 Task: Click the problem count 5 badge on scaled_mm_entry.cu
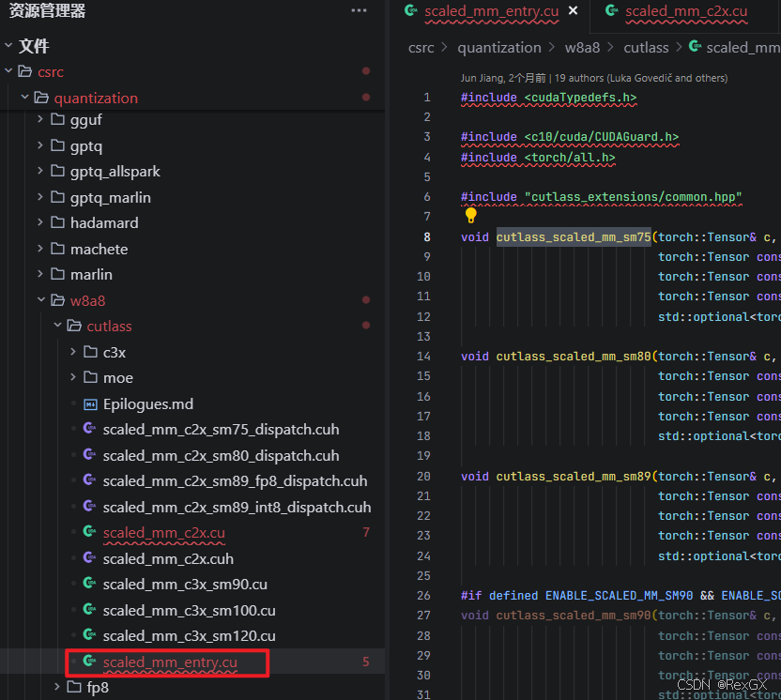(366, 662)
